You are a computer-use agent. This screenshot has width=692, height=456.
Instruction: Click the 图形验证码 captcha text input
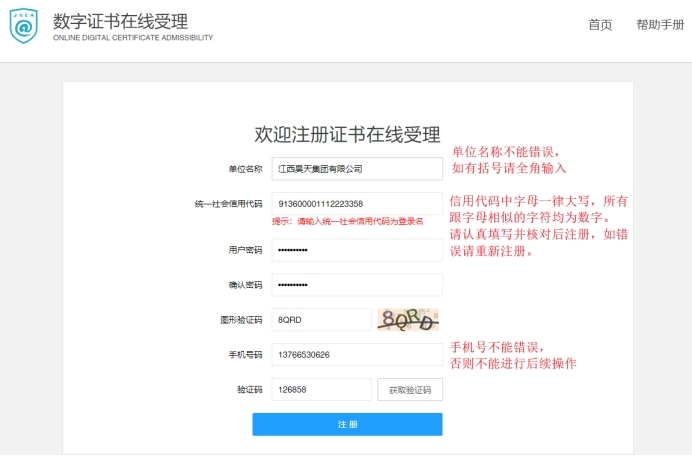(x=321, y=320)
